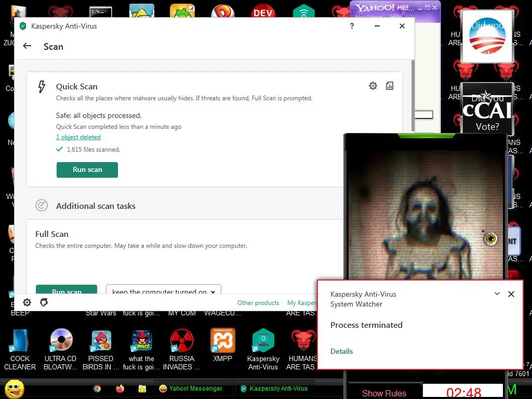Open Kaspersky help question mark

coord(352,26)
